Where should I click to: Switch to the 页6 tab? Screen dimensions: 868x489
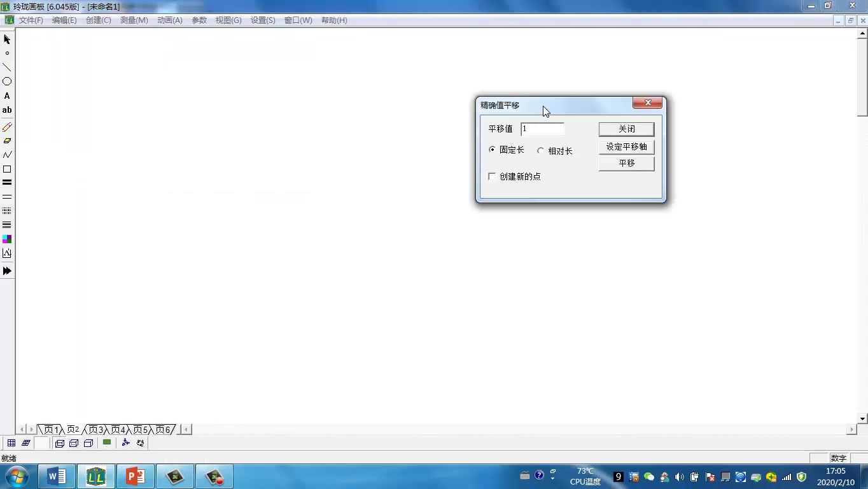coord(162,430)
